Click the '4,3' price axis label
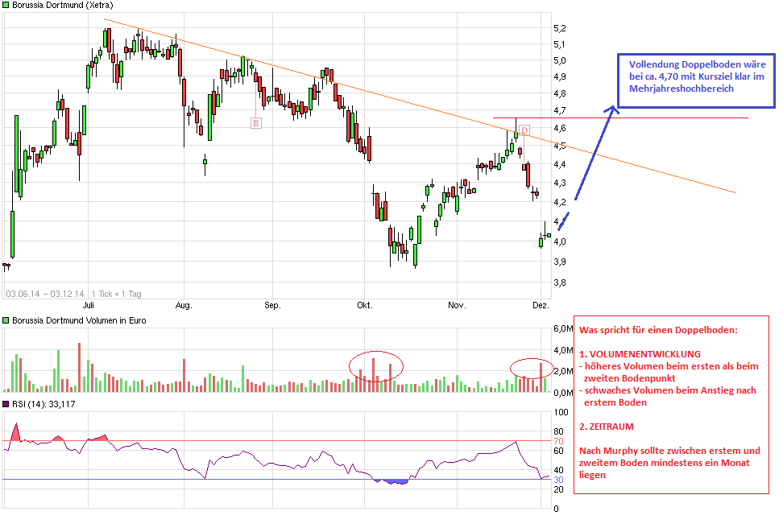Viewport: 783px width, 532px height. pos(560,183)
